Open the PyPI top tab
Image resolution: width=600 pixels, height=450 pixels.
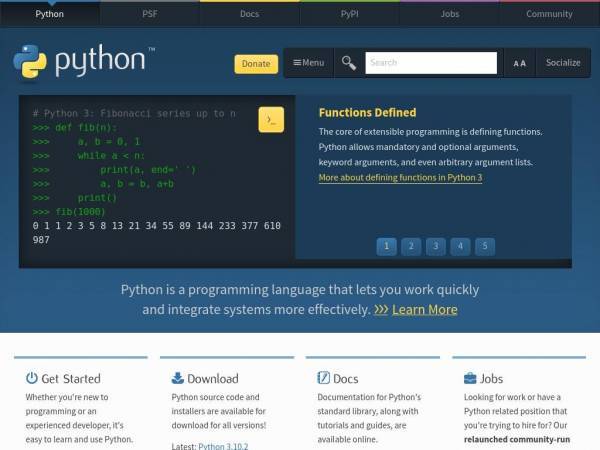click(350, 14)
